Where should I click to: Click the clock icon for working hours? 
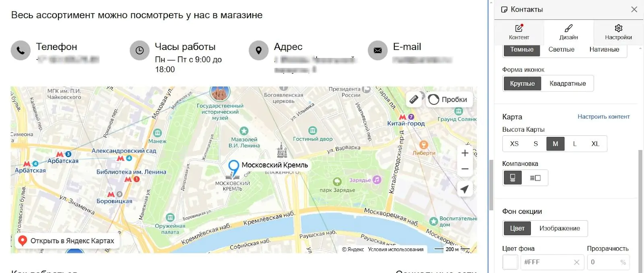140,50
